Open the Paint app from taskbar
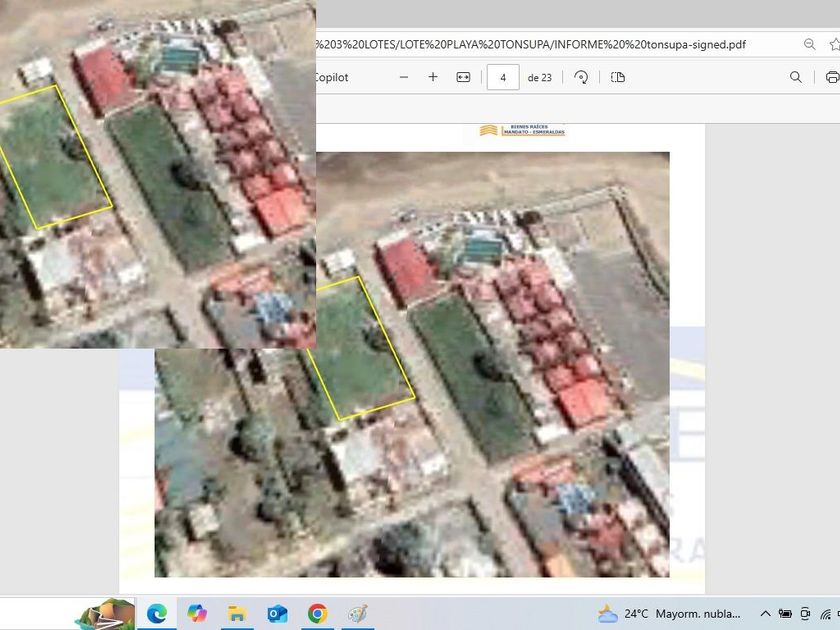The width and height of the screenshot is (840, 630). (x=357, y=613)
